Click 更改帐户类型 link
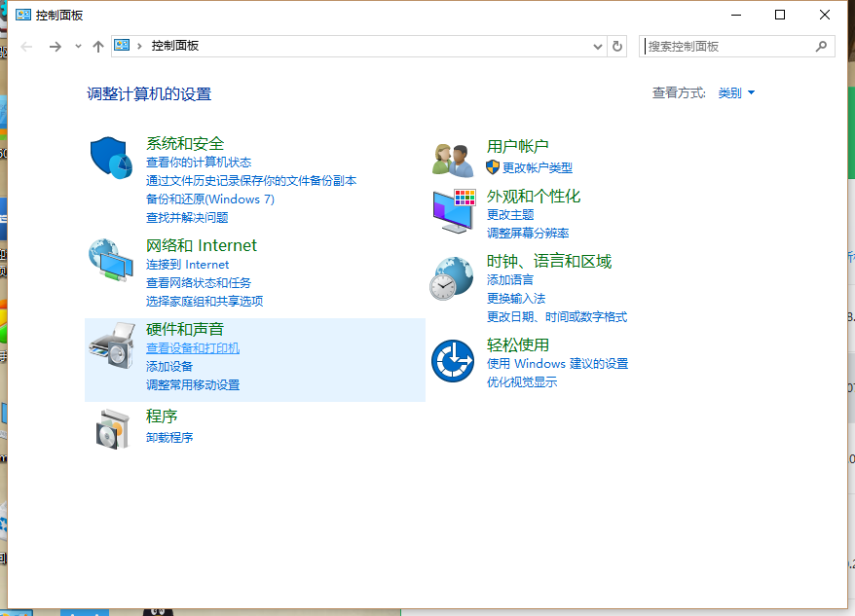This screenshot has height=616, width=855. point(538,168)
